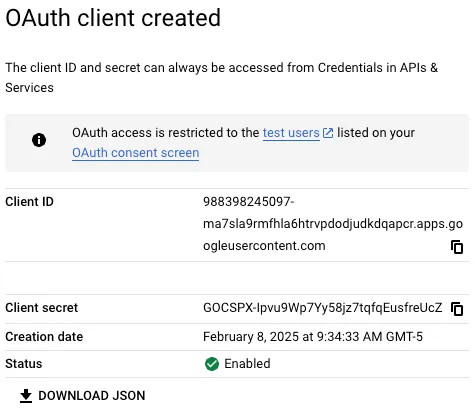Click the ogleusercontent.com text line
The height and width of the screenshot is (420, 475).
(264, 246)
